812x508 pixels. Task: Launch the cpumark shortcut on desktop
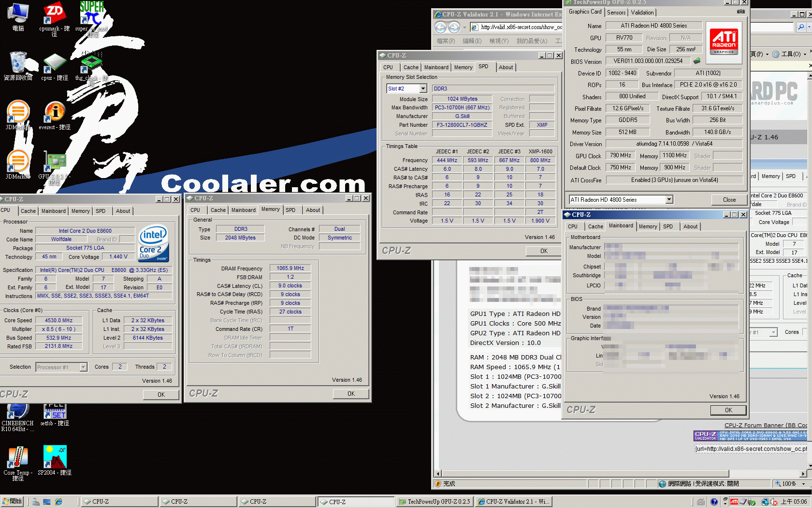point(54,18)
